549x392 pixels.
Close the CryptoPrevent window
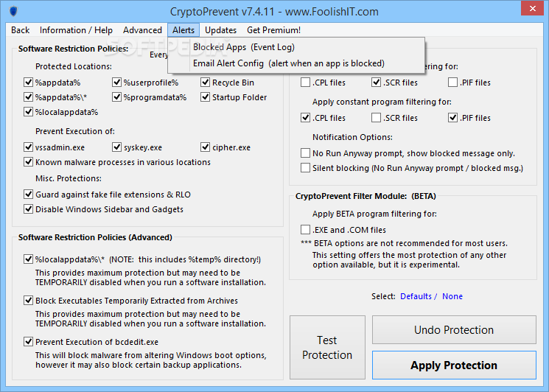(x=532, y=8)
